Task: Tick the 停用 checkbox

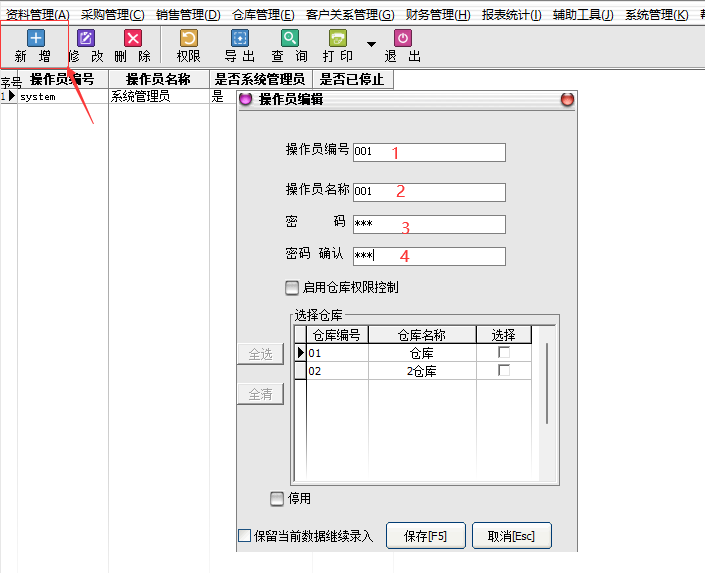Action: coord(277,499)
